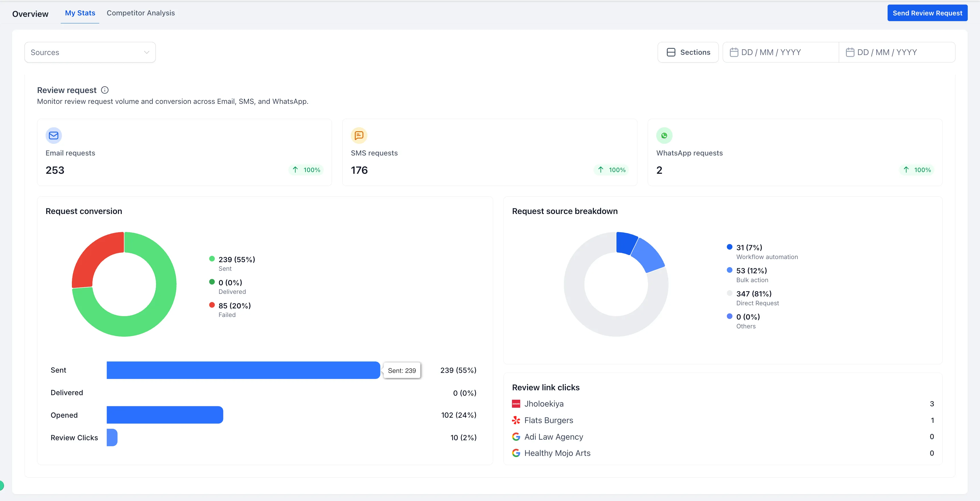Viewport: 980px width, 501px height.
Task: Switch to the Competitor Analysis tab
Action: 140,13
